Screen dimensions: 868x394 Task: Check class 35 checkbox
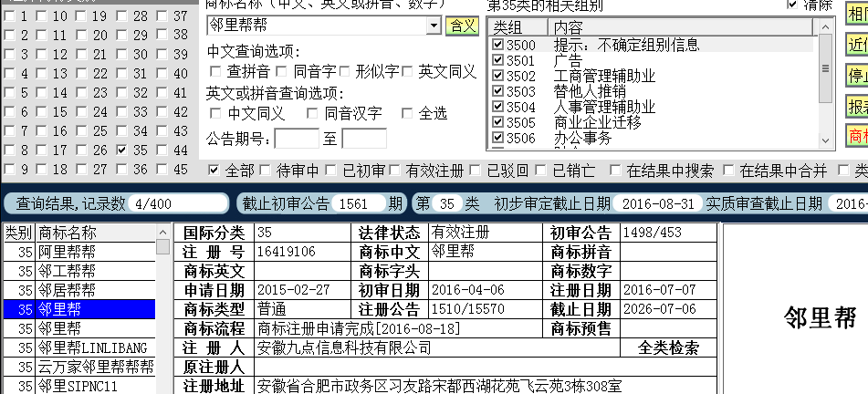click(122, 150)
